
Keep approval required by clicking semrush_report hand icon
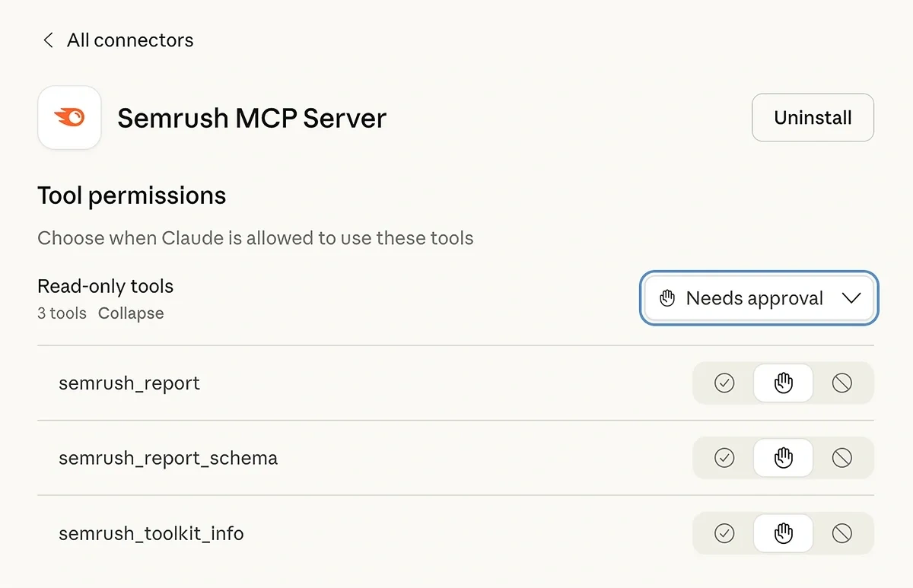tap(783, 383)
